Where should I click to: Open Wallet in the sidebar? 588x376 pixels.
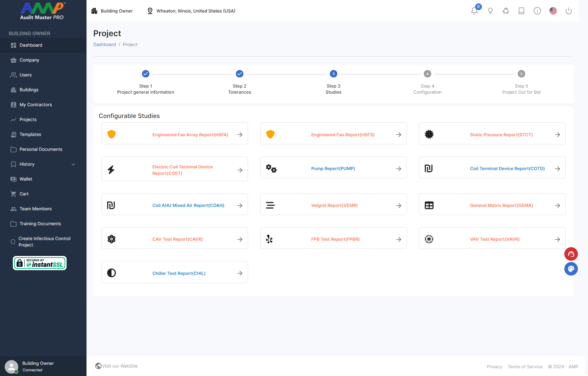tap(26, 179)
